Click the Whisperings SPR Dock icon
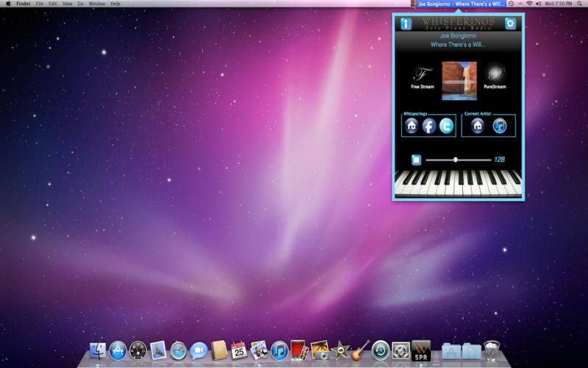The height and width of the screenshot is (368, 588). click(x=421, y=351)
